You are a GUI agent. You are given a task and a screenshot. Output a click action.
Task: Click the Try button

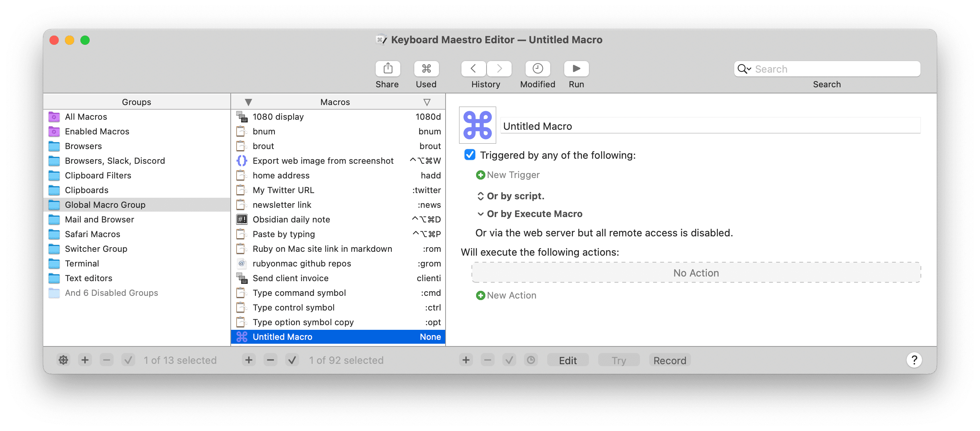point(619,360)
